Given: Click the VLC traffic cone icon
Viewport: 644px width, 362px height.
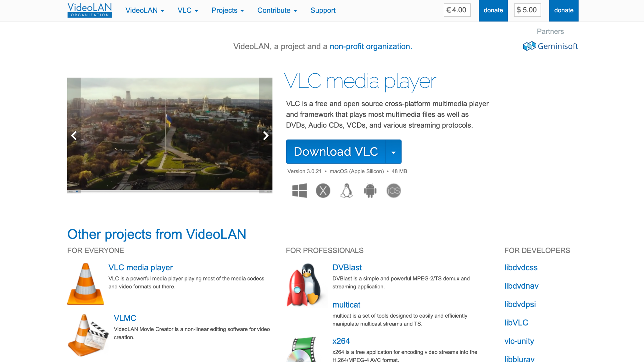Looking at the screenshot, I should pos(85,283).
